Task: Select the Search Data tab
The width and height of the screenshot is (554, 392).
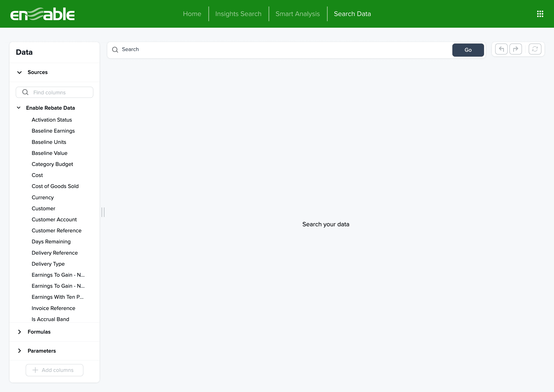Action: click(x=352, y=14)
